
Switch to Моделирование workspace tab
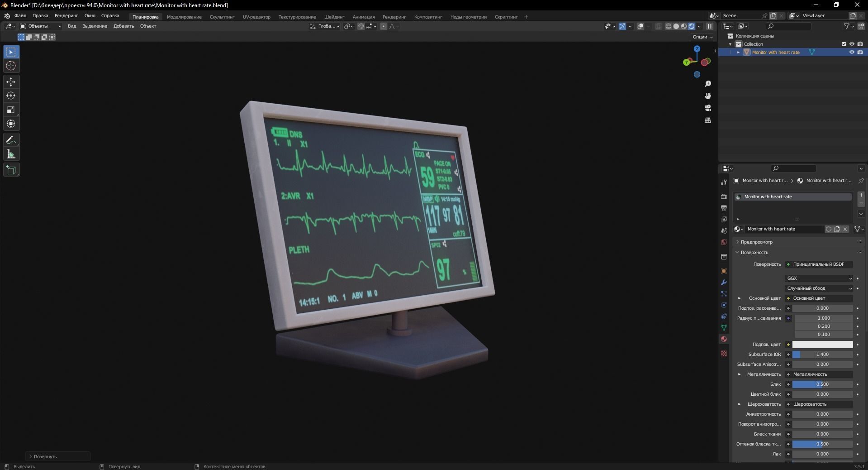coord(184,17)
